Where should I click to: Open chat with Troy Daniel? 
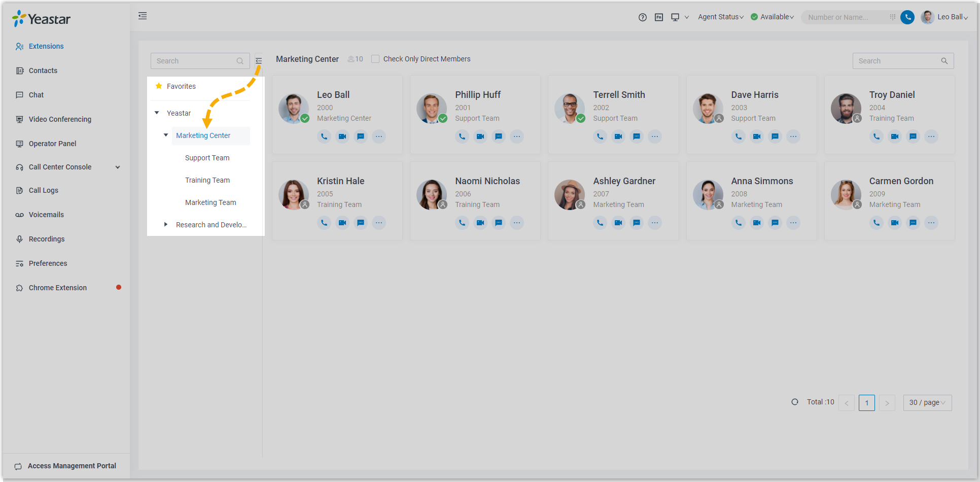point(913,136)
